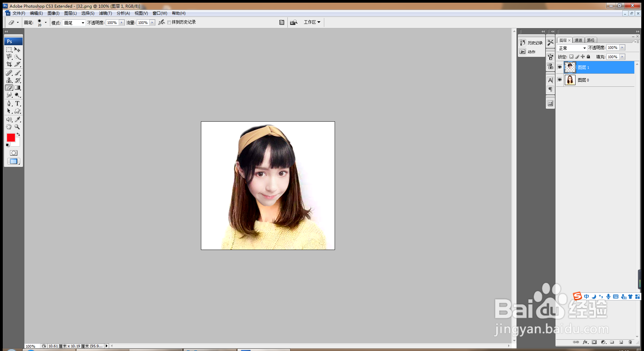The height and width of the screenshot is (351, 644).
Task: Open the white background color picker
Action: (x=17, y=143)
